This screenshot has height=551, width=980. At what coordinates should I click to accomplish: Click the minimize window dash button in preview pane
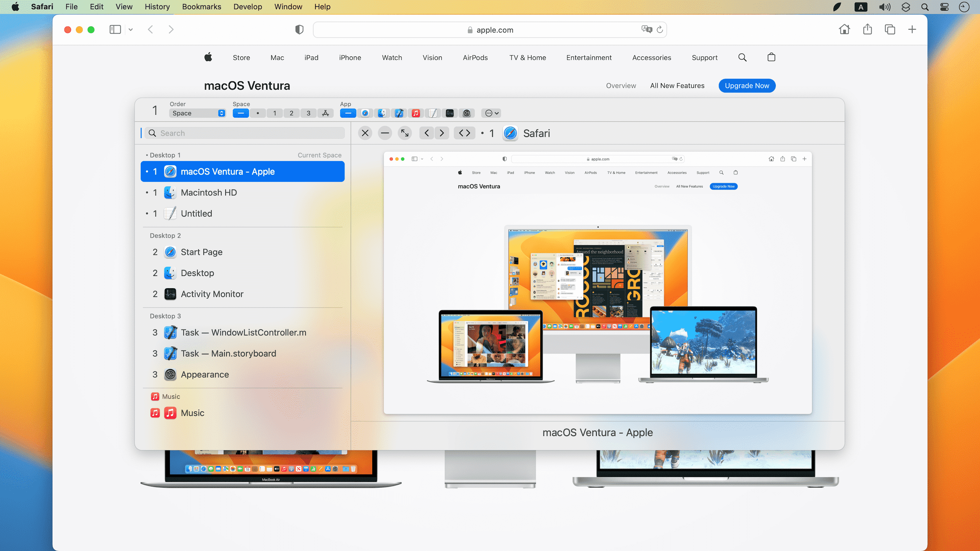(385, 133)
